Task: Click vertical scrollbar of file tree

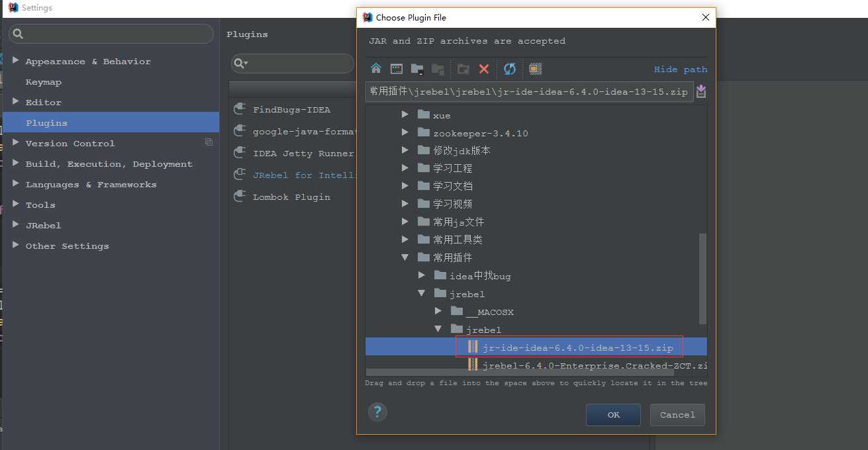Action: click(x=703, y=278)
